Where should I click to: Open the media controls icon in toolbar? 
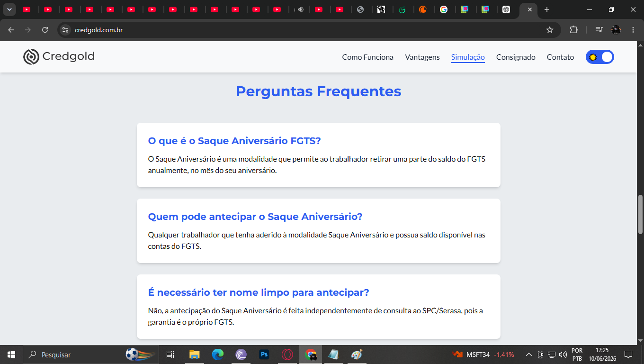click(599, 30)
